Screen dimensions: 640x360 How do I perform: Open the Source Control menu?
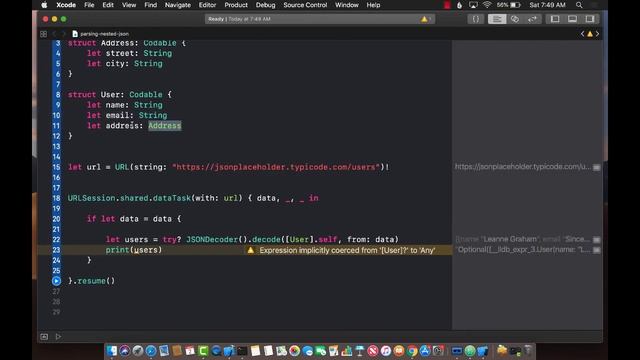point(305,5)
